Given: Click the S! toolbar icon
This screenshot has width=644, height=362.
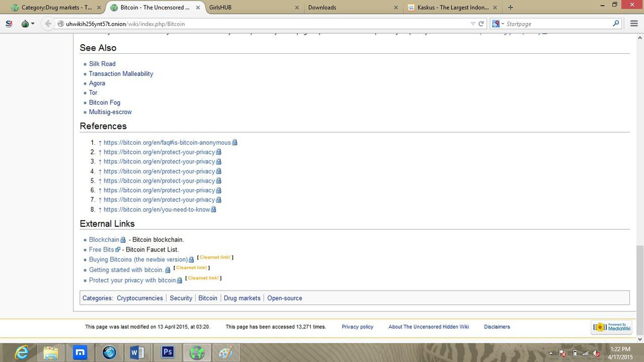Looking at the screenshot, I should tap(9, 24).
